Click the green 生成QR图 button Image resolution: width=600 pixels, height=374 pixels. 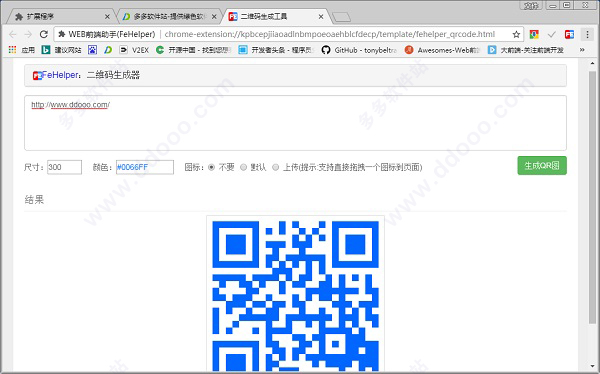tap(542, 166)
